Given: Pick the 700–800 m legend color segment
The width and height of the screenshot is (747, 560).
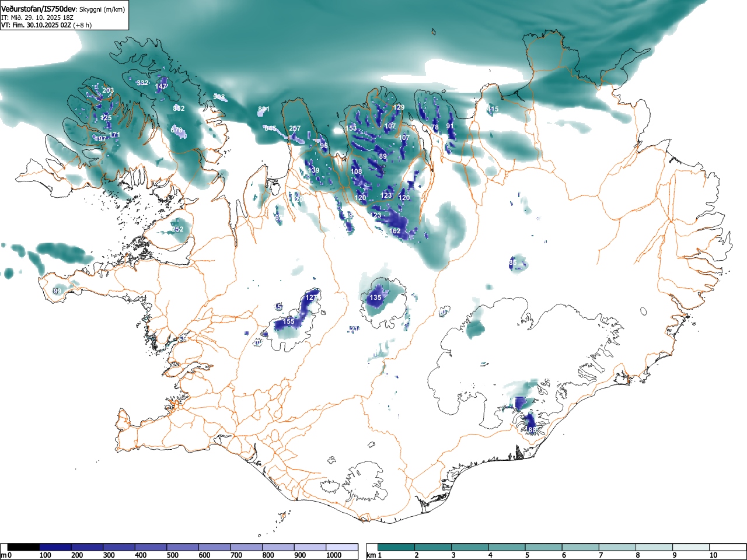Looking at the screenshot, I should click(246, 547).
